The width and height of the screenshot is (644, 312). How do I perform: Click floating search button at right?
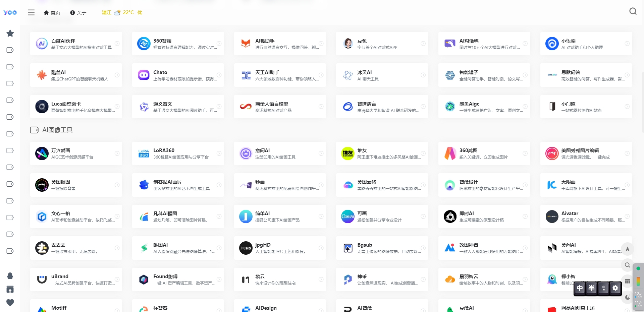[627, 265]
